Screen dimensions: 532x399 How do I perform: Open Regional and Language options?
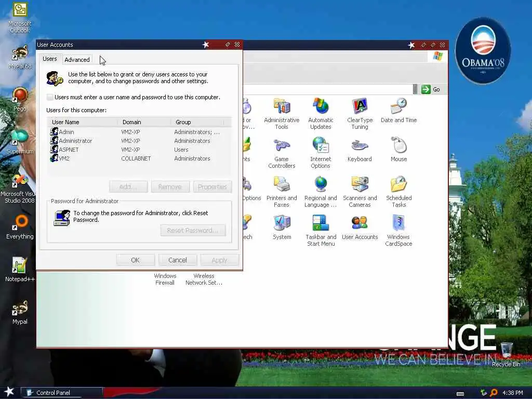(321, 192)
